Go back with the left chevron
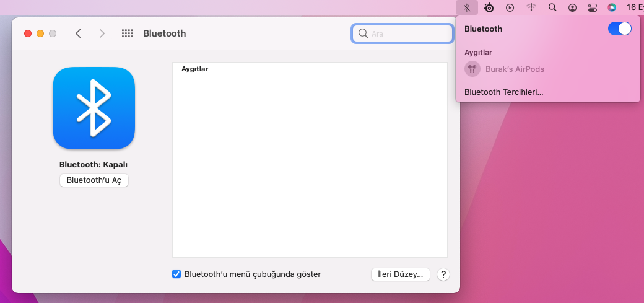Image resolution: width=644 pixels, height=303 pixels. coord(78,33)
